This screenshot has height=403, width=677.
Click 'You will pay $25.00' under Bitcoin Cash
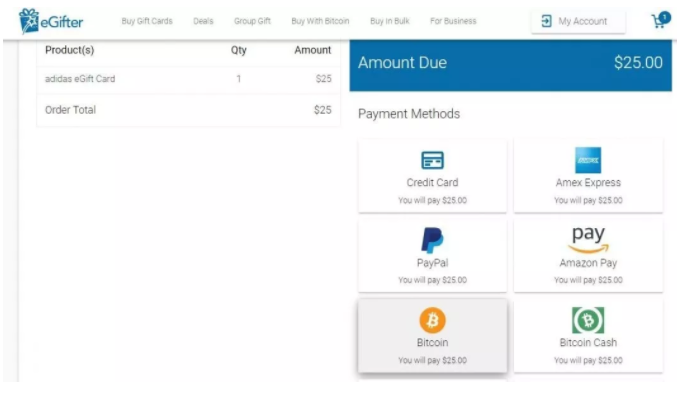[588, 360]
